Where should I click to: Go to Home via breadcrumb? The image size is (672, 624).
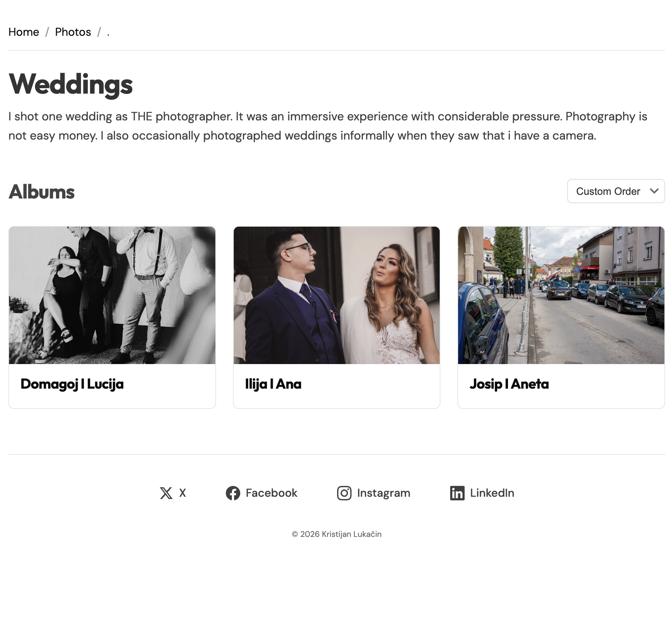tap(24, 32)
